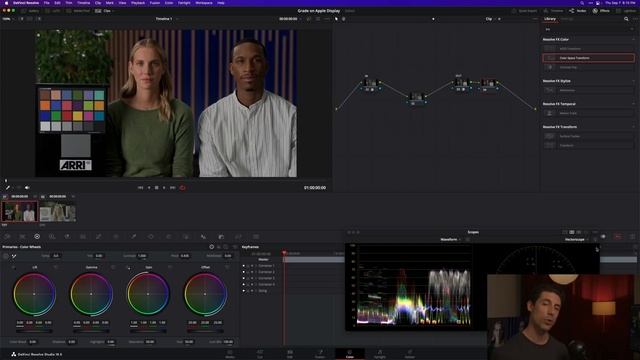Reset the Offset color wheel
Viewport: 640px width, 360px height.
click(227, 267)
